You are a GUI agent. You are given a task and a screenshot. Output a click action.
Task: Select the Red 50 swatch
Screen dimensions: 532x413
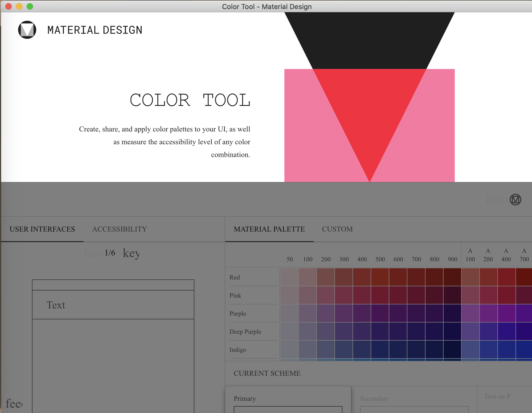(289, 277)
